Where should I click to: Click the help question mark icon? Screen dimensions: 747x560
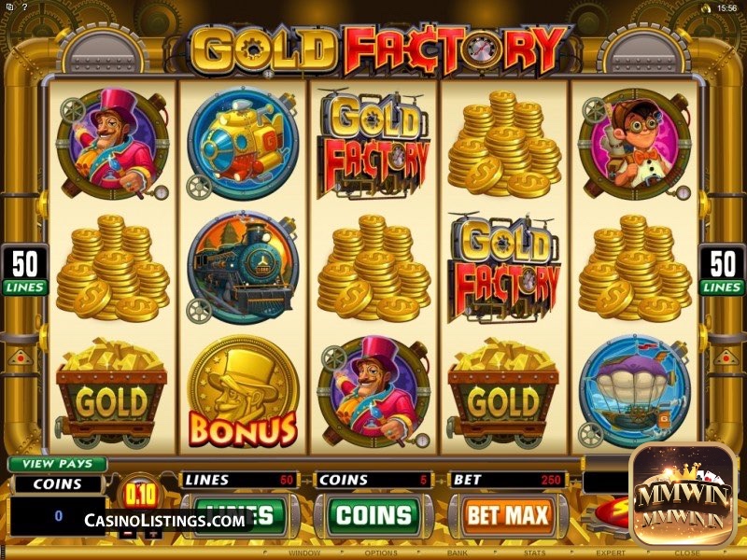25,7
